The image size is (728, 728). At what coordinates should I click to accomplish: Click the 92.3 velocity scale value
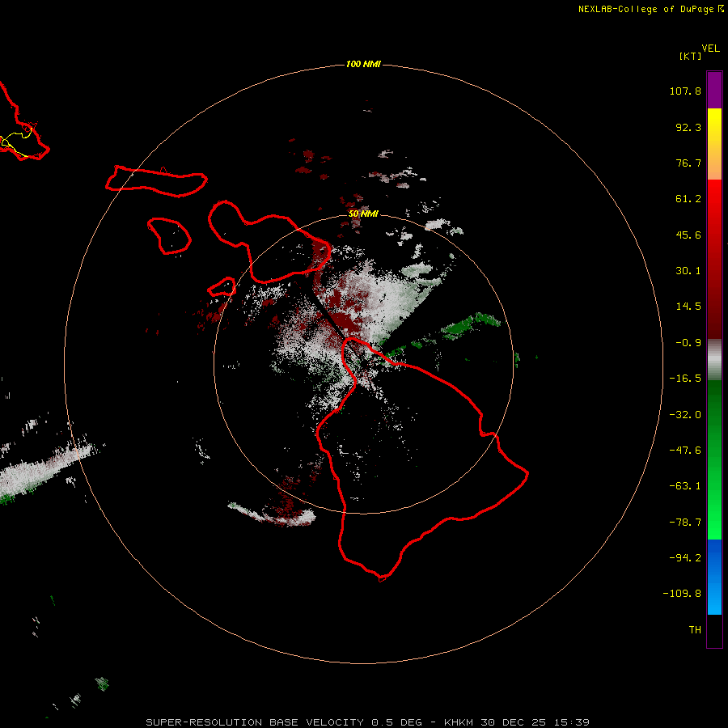(688, 127)
